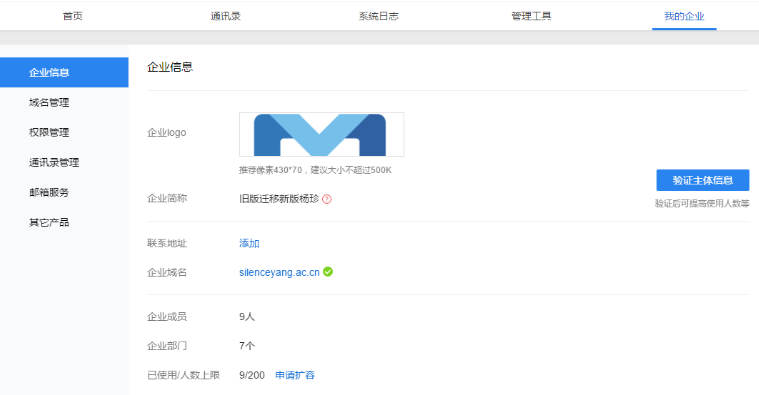Click the 9/200 usage value

(x=252, y=375)
